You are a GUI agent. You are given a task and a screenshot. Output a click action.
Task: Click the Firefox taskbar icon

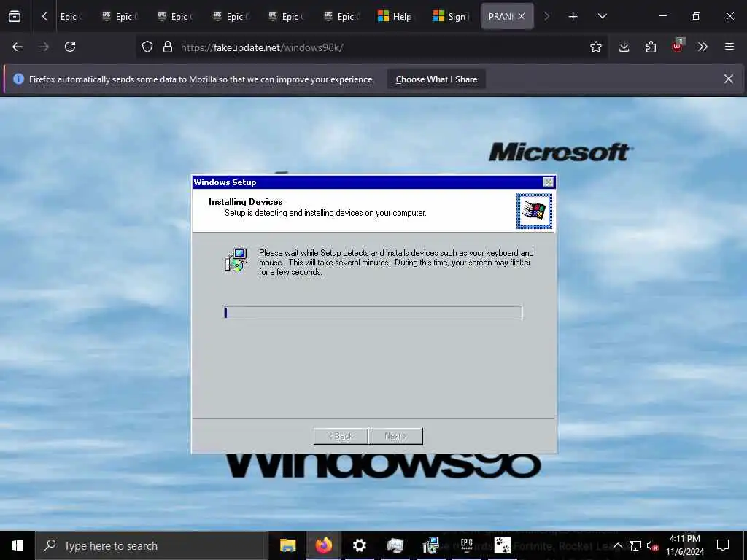point(323,545)
